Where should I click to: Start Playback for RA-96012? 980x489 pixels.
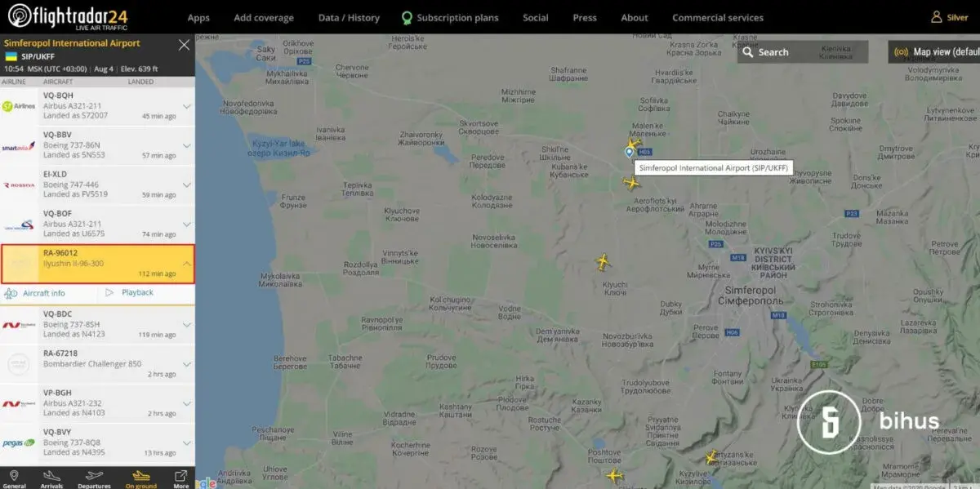137,293
